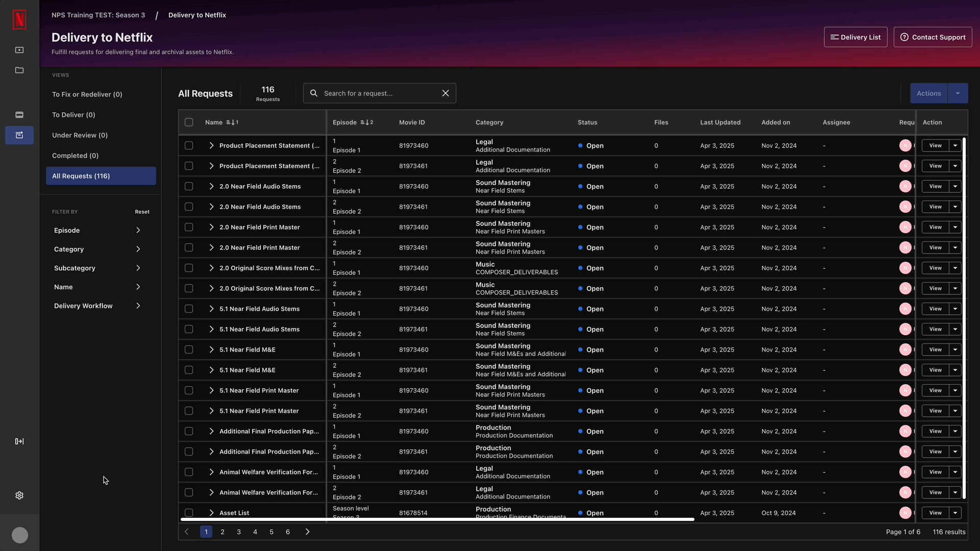Screen dimensions: 980x551
Task: Click requester avatar in first Product Placement row
Action: tap(905, 145)
